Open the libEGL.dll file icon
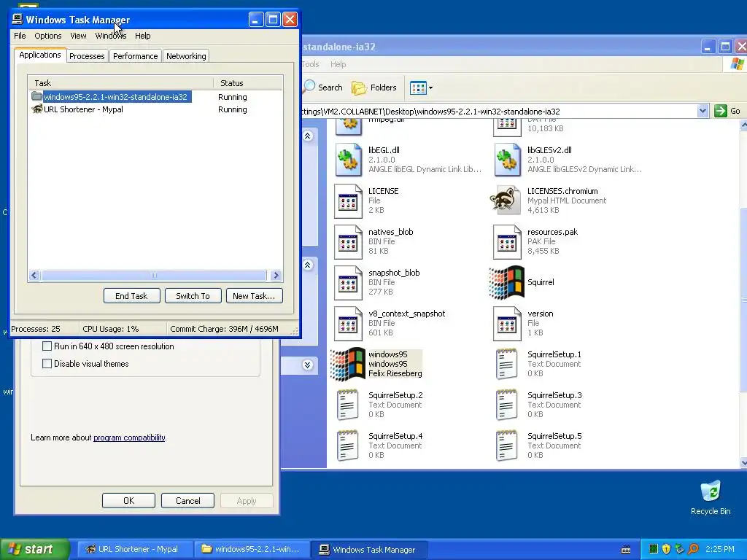Image resolution: width=747 pixels, height=560 pixels. 349,160
